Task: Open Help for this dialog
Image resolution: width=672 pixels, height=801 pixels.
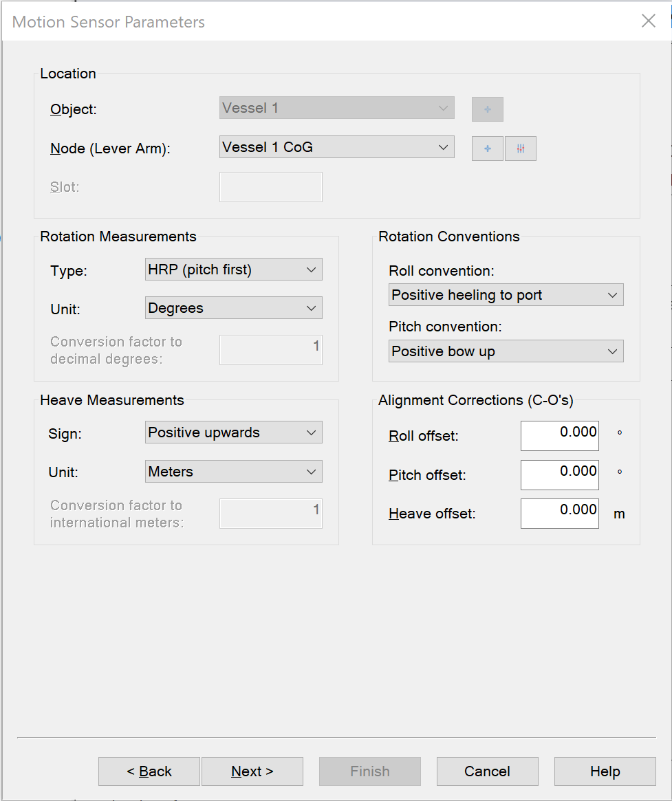Action: point(605,771)
